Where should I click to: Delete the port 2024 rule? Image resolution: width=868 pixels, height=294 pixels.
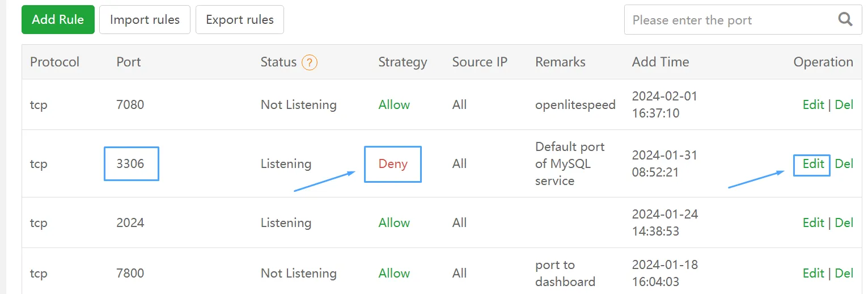844,222
